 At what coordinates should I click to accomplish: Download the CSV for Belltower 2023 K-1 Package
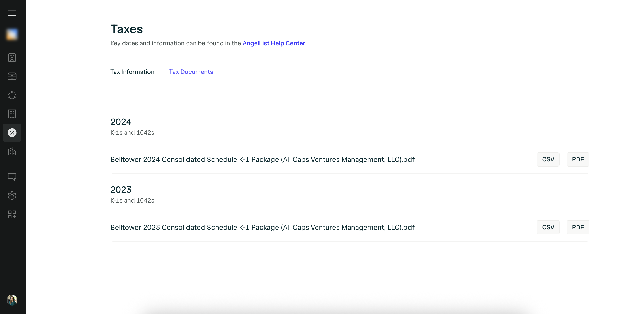(548, 227)
